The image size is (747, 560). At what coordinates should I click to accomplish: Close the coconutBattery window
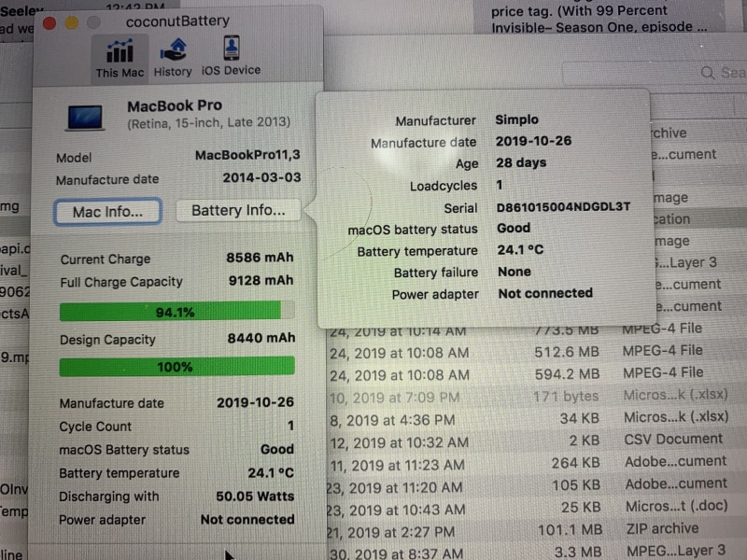tap(49, 22)
